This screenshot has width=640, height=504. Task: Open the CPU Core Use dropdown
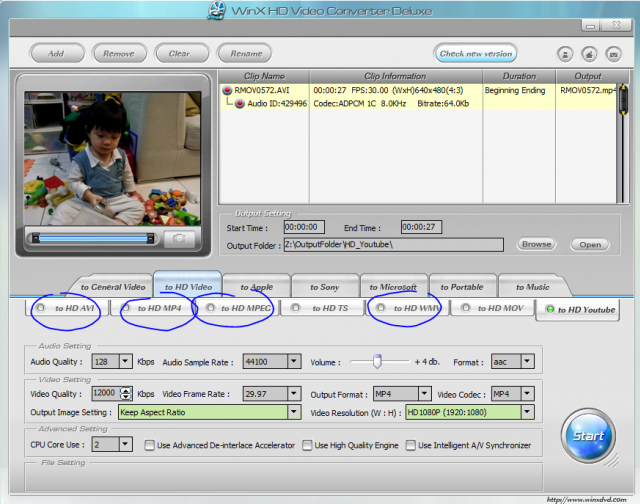tap(125, 444)
